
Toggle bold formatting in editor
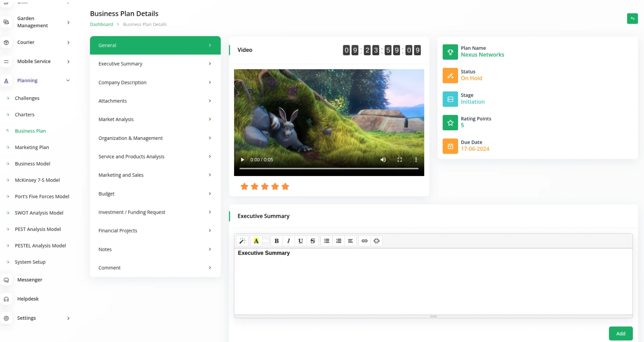pos(276,241)
